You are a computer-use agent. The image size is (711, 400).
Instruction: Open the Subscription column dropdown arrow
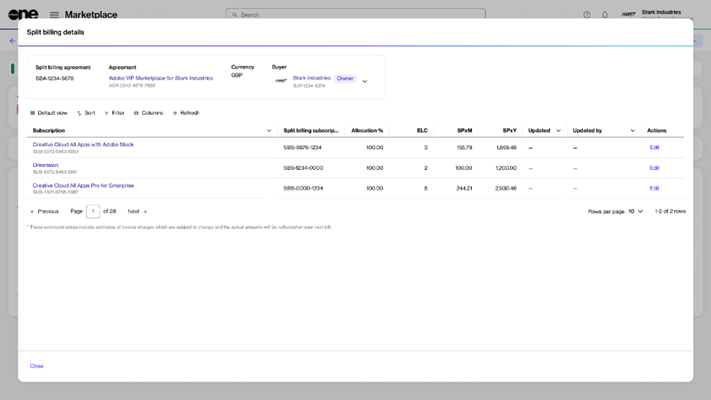pyautogui.click(x=269, y=131)
